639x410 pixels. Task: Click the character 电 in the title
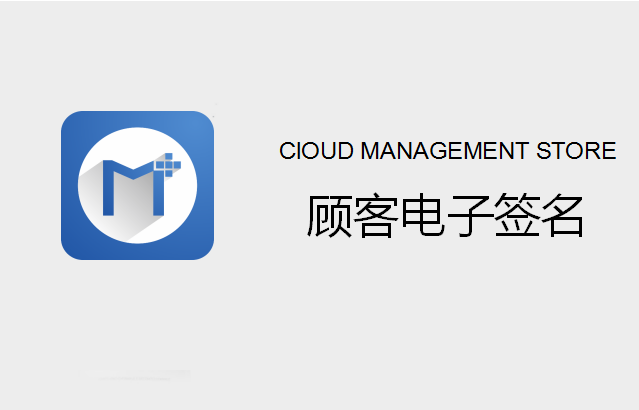click(x=423, y=215)
